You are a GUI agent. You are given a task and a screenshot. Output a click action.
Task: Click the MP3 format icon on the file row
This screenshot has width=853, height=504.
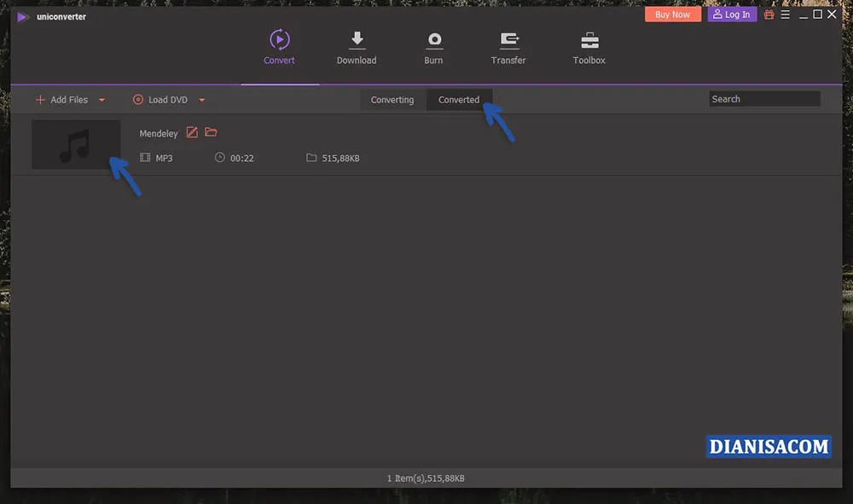pos(145,158)
